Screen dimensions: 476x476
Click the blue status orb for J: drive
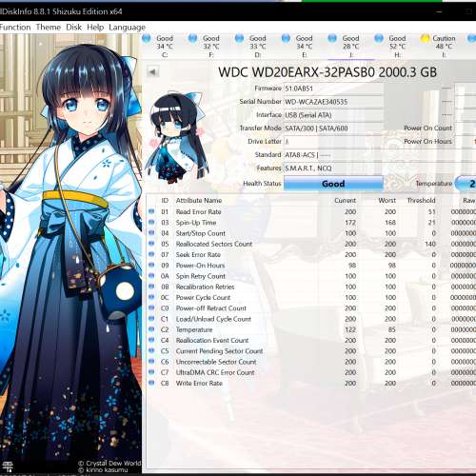[332, 38]
